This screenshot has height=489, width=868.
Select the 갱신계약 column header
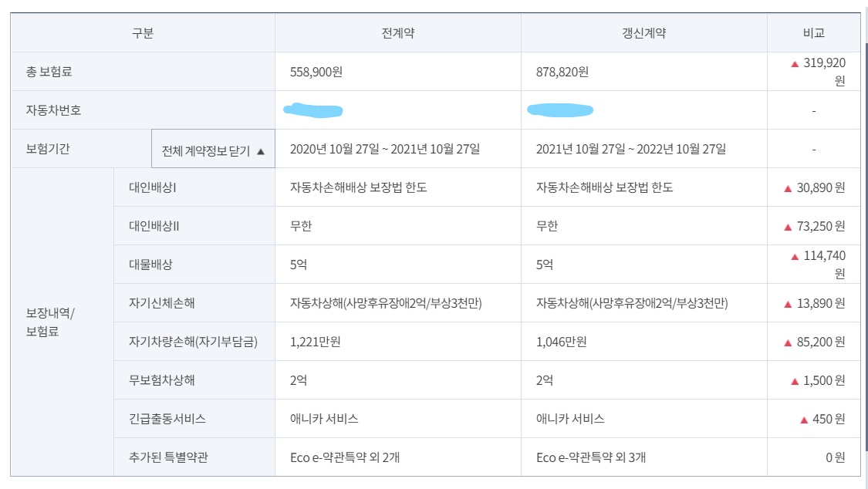click(643, 33)
